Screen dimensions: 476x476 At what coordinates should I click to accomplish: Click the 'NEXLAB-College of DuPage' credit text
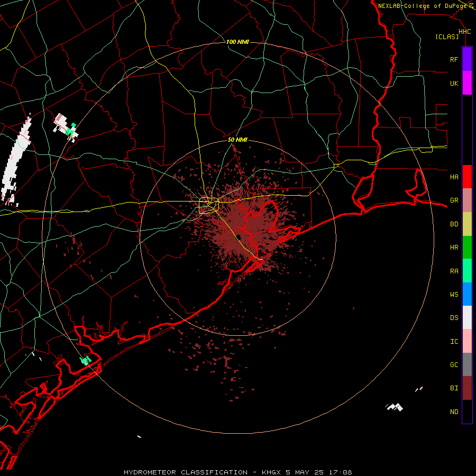point(423,6)
